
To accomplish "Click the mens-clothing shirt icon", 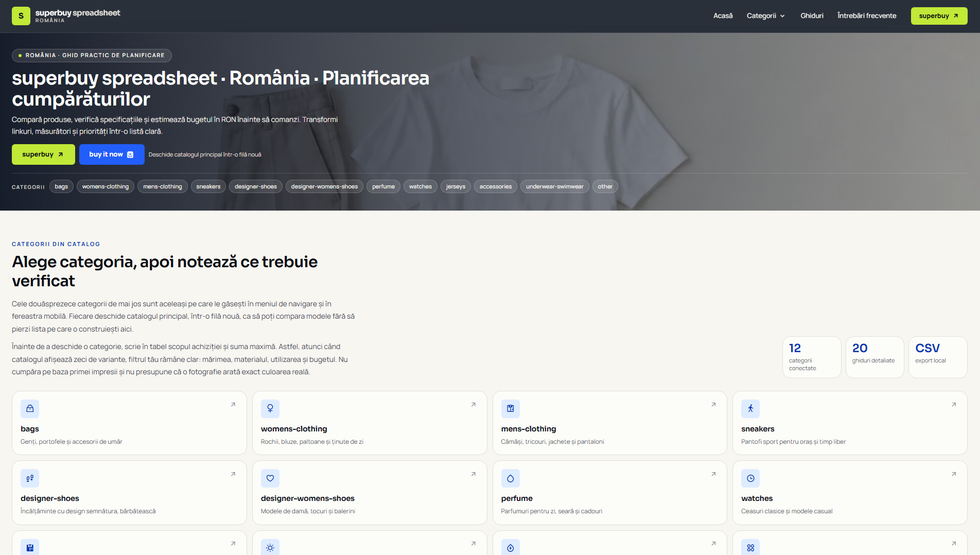I will click(511, 409).
